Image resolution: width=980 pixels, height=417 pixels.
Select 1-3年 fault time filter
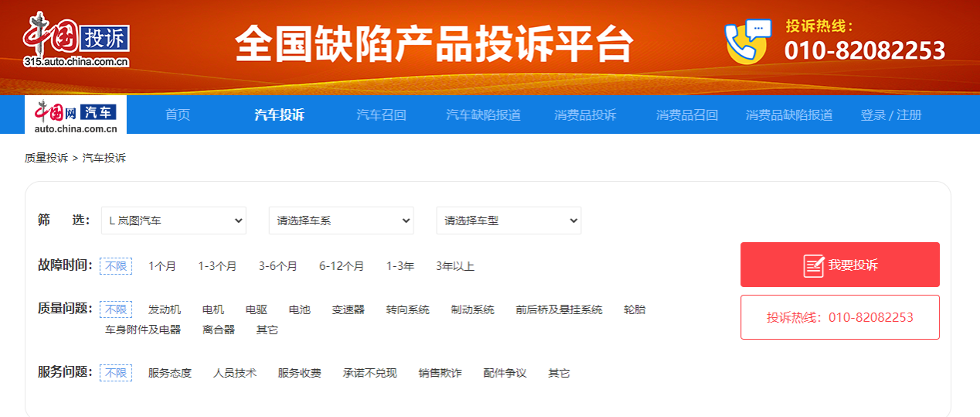click(400, 266)
